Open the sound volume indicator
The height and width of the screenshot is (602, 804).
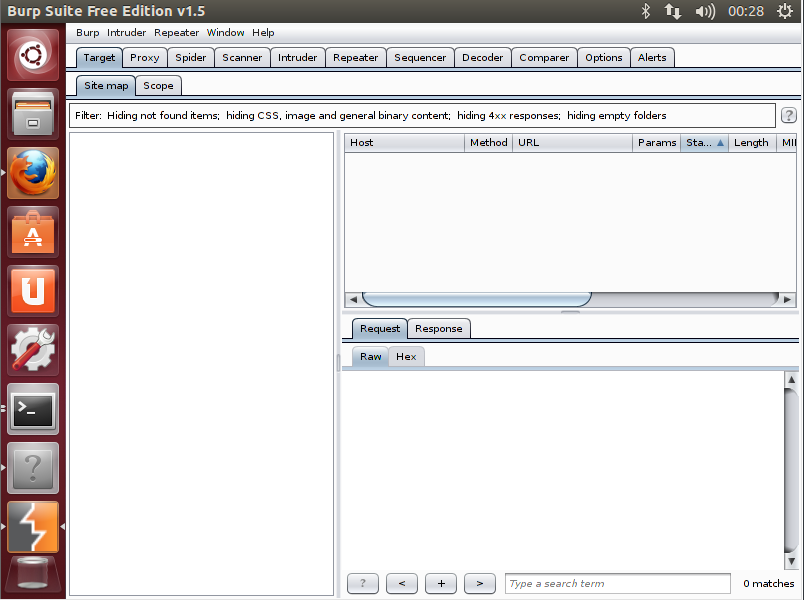(705, 11)
